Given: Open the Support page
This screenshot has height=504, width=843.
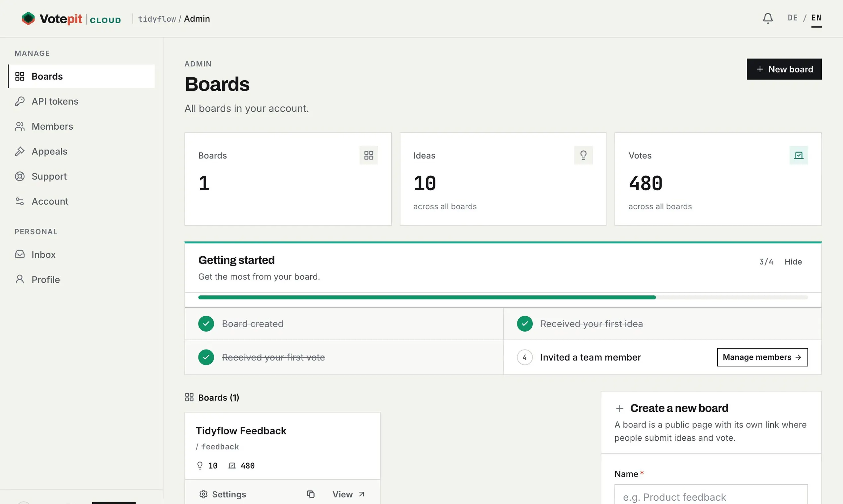Looking at the screenshot, I should click(81, 176).
